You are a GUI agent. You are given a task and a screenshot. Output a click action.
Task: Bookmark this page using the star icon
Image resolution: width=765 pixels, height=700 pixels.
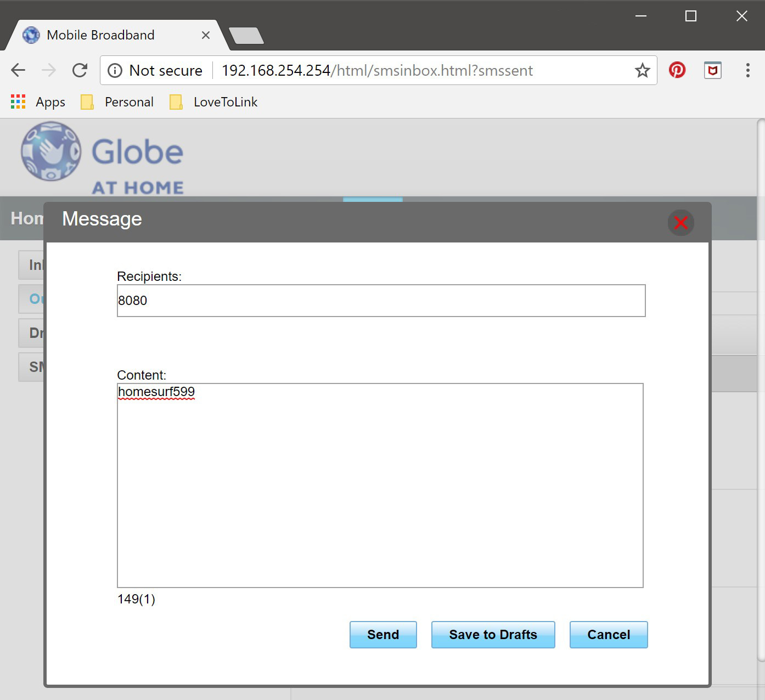642,70
